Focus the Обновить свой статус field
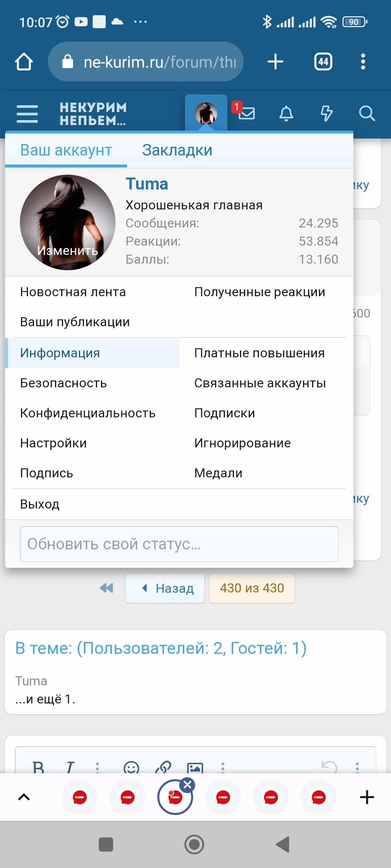Image resolution: width=391 pixels, height=868 pixels. pyautogui.click(x=179, y=544)
